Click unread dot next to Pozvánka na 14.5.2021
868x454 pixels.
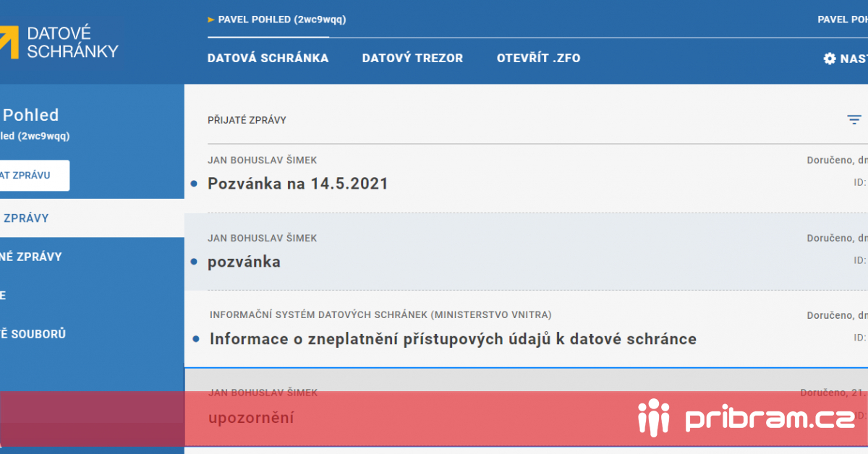click(194, 184)
